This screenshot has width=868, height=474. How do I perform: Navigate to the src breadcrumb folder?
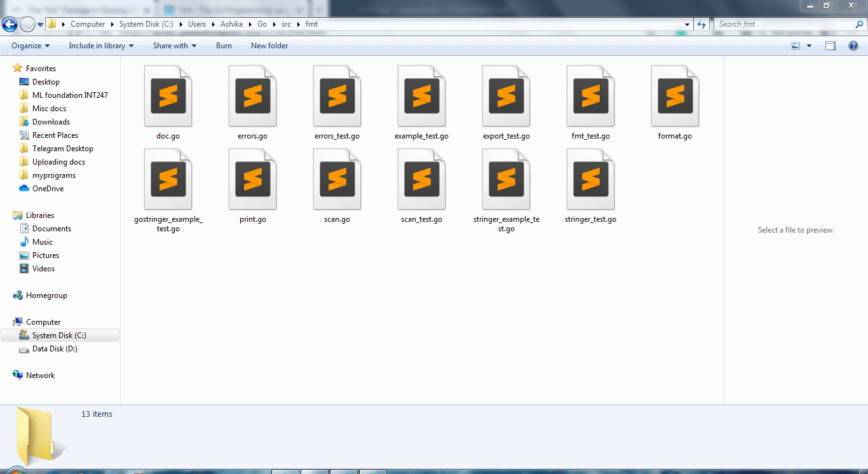286,24
